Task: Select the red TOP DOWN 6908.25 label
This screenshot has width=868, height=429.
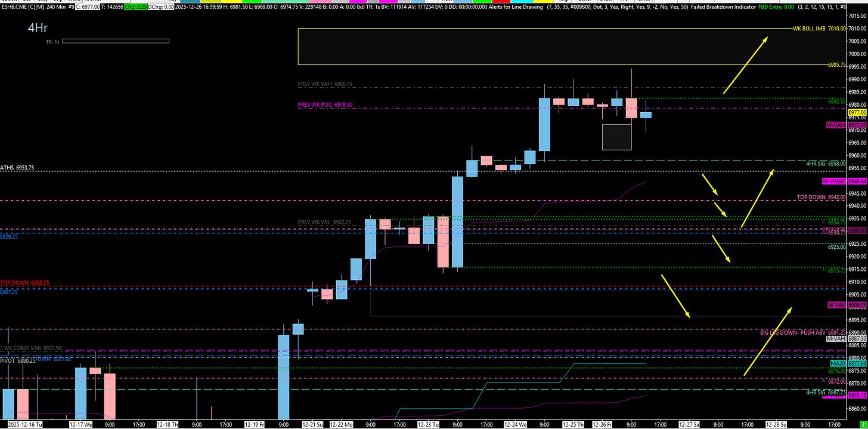Action: point(24,283)
